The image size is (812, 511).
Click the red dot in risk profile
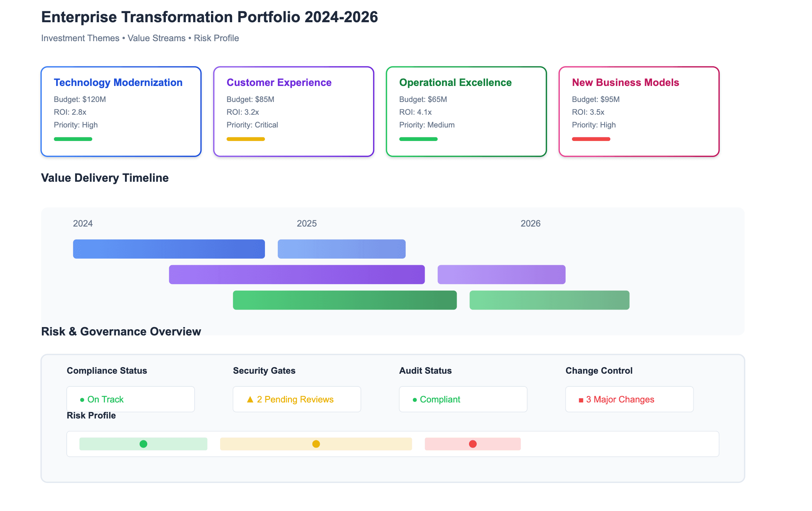pos(473,444)
